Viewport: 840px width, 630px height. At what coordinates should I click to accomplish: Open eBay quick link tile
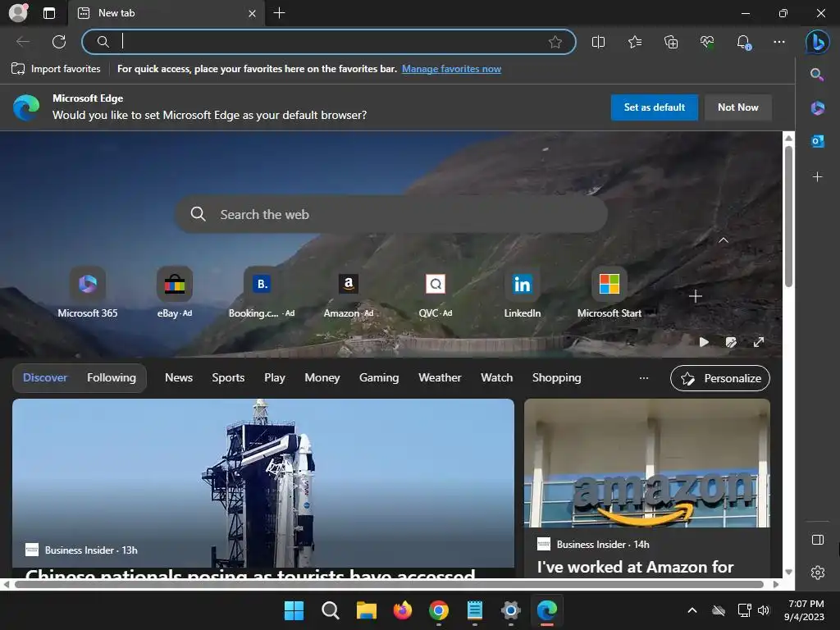pos(175,293)
